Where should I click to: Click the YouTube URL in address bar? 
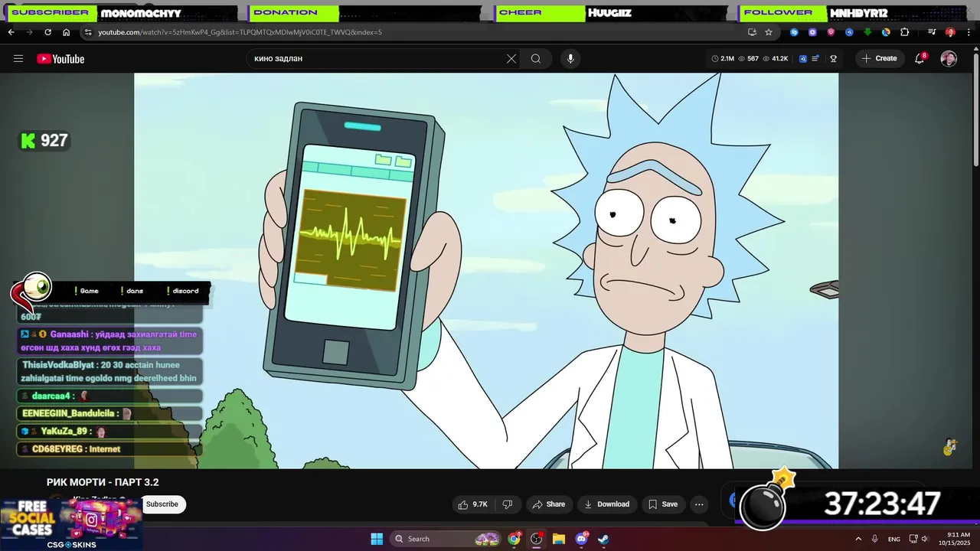(x=240, y=32)
